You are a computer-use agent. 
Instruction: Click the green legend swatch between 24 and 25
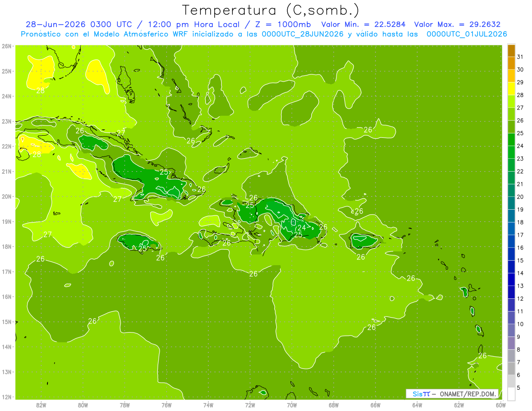511,140
